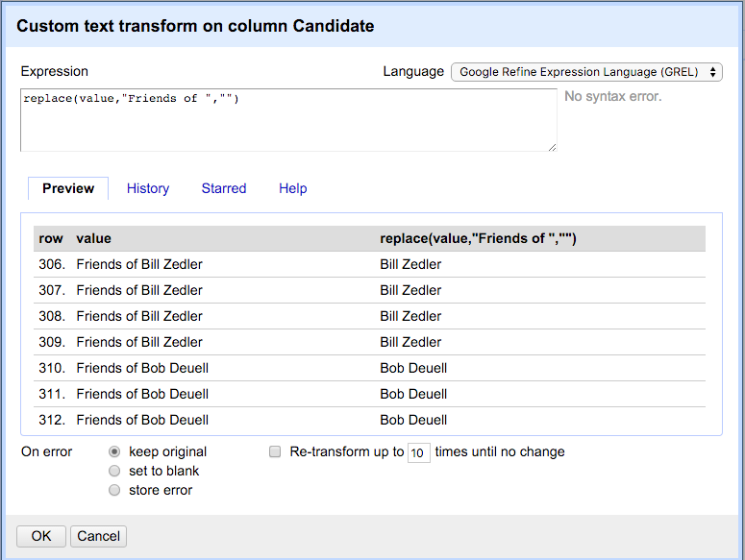This screenshot has width=745, height=560.
Task: Cancel the custom text transform
Action: coord(98,536)
